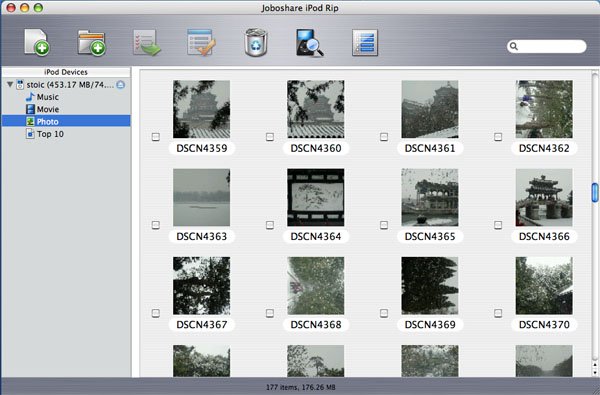Check the box for DSCN4370
Image resolution: width=600 pixels, height=395 pixels.
click(x=498, y=313)
